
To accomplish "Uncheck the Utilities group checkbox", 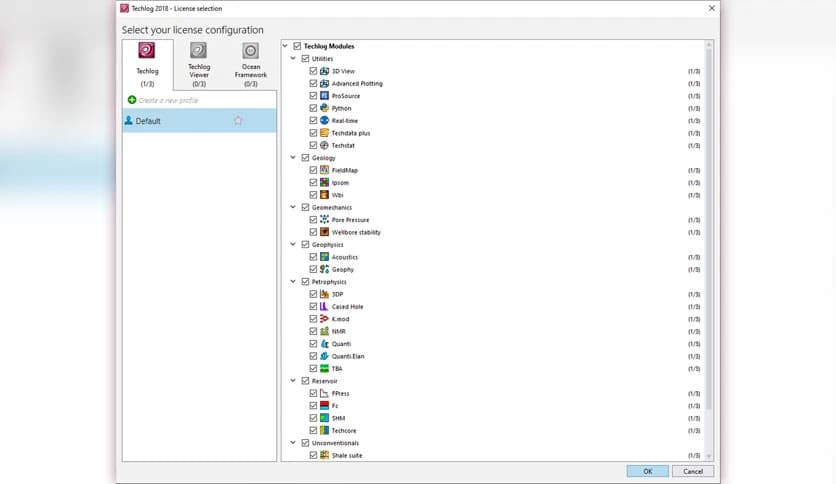I will coord(305,58).
